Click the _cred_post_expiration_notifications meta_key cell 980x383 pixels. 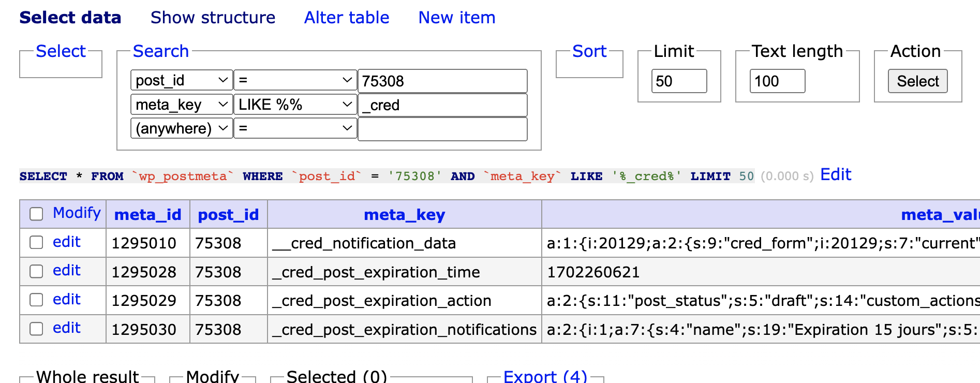pos(405,329)
